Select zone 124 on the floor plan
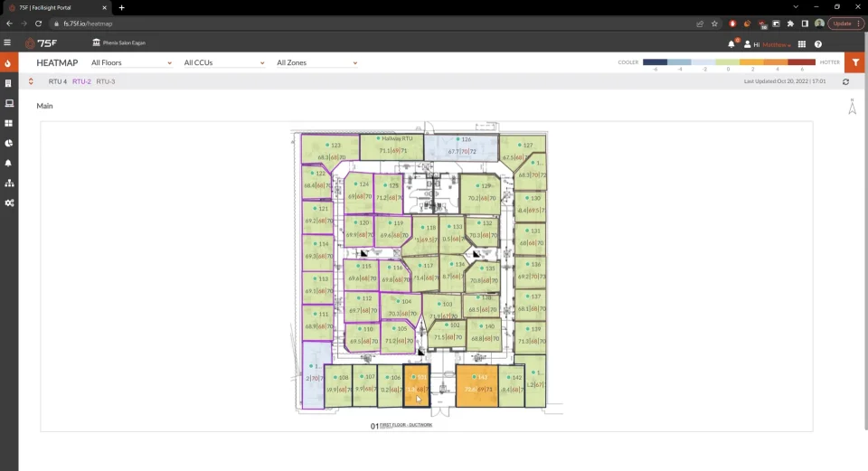The height and width of the screenshot is (471, 868). [x=359, y=193]
